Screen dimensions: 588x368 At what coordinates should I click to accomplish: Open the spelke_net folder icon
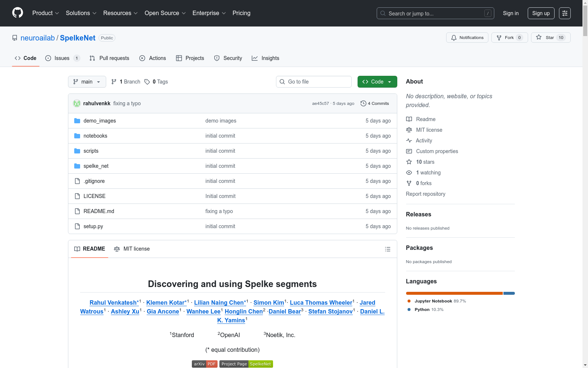tap(77, 166)
